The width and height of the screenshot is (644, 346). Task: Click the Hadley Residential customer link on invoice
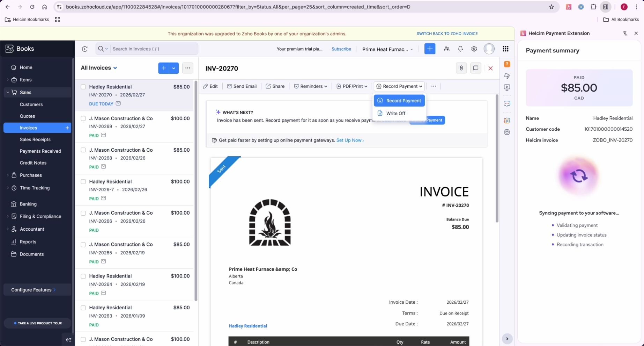[x=248, y=326]
